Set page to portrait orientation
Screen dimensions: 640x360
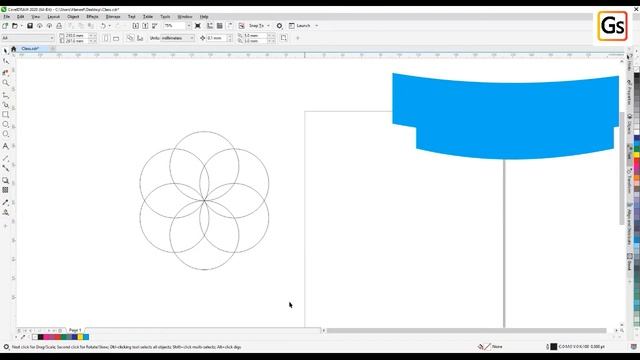106,38
